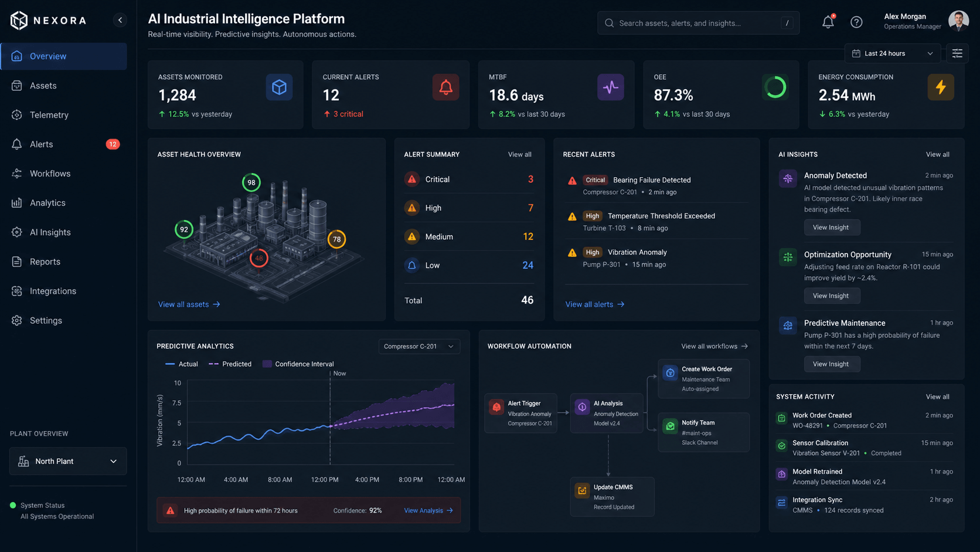Open View all assets link
The width and height of the screenshot is (980, 552).
pos(189,304)
